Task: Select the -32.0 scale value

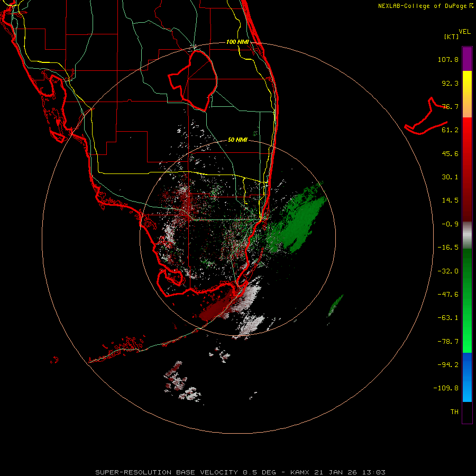Action: [x=448, y=271]
